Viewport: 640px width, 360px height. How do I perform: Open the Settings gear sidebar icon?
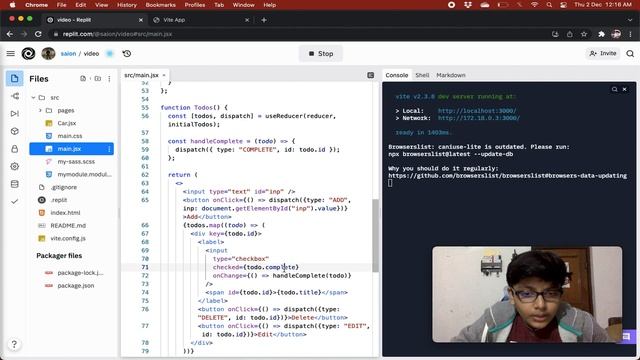click(x=15, y=167)
